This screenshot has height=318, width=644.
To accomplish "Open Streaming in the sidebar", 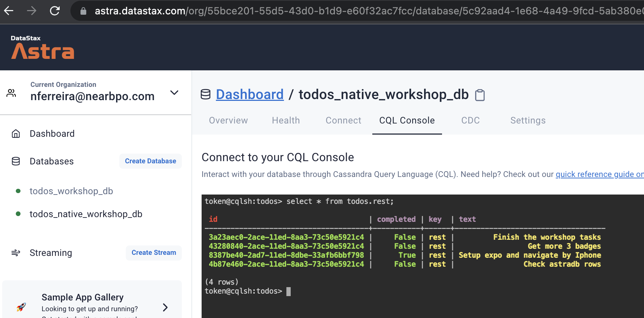I will click(x=51, y=253).
